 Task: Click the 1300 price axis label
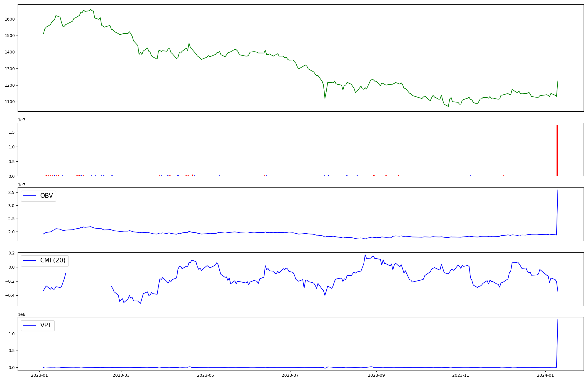point(10,69)
